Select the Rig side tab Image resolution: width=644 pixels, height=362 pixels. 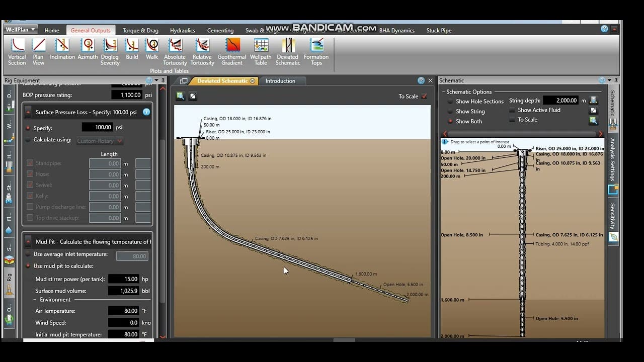coord(9,283)
